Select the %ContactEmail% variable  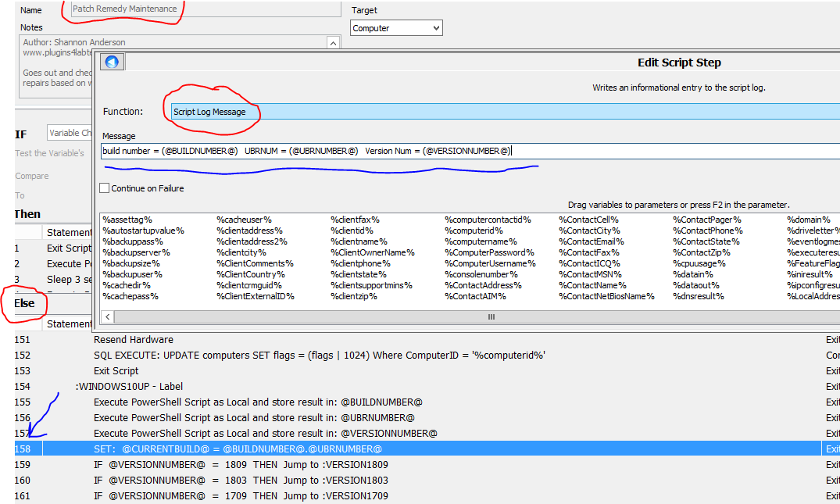coord(591,241)
